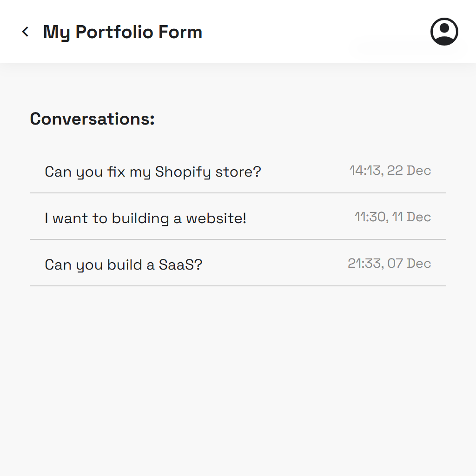This screenshot has width=476, height=476.
Task: Click the divider line below the SaaS conversation
Action: (238, 286)
